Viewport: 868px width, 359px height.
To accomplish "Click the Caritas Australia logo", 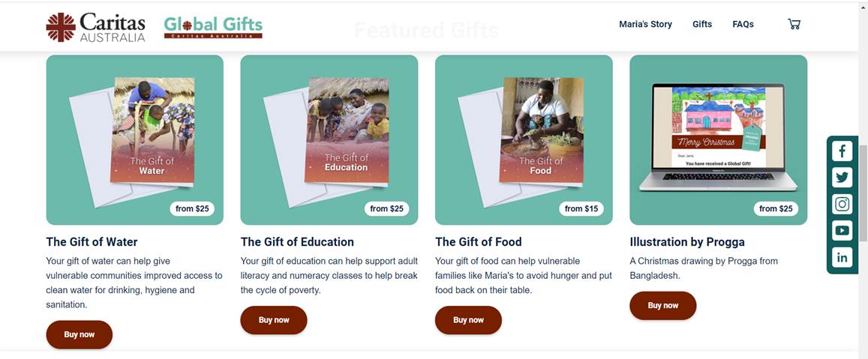I will pos(96,27).
